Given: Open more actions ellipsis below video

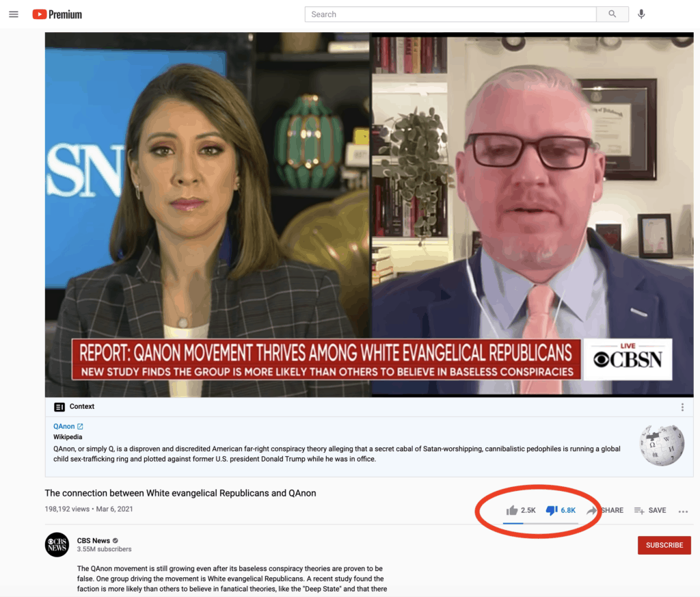Looking at the screenshot, I should click(683, 511).
